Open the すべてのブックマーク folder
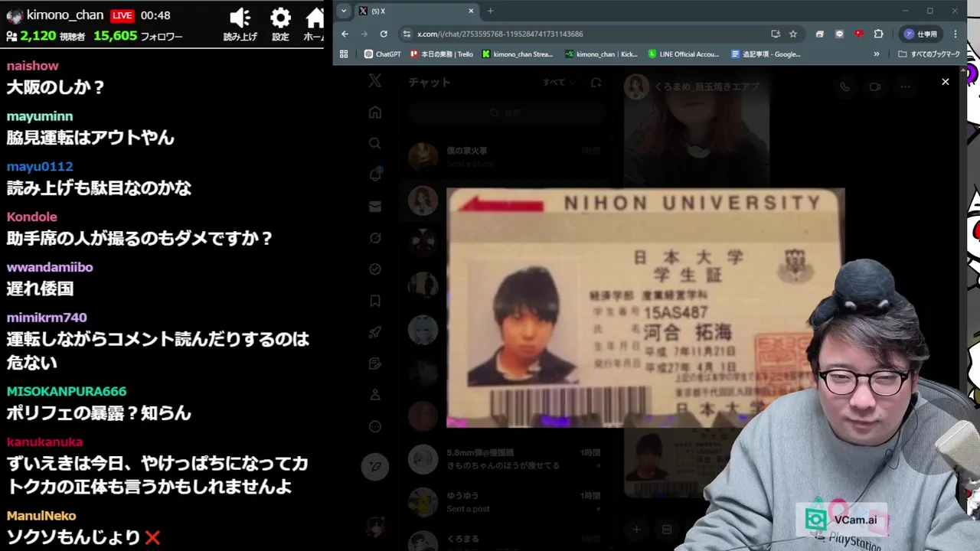 point(929,54)
